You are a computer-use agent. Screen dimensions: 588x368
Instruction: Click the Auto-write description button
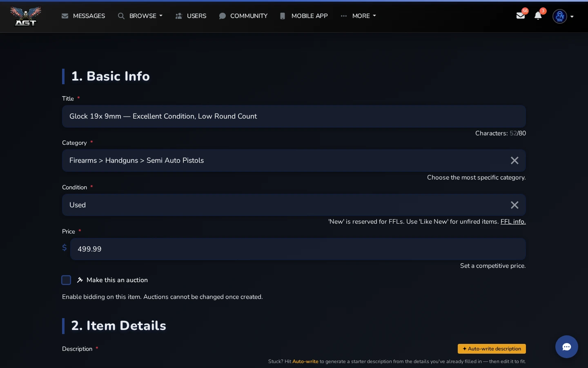pyautogui.click(x=492, y=349)
